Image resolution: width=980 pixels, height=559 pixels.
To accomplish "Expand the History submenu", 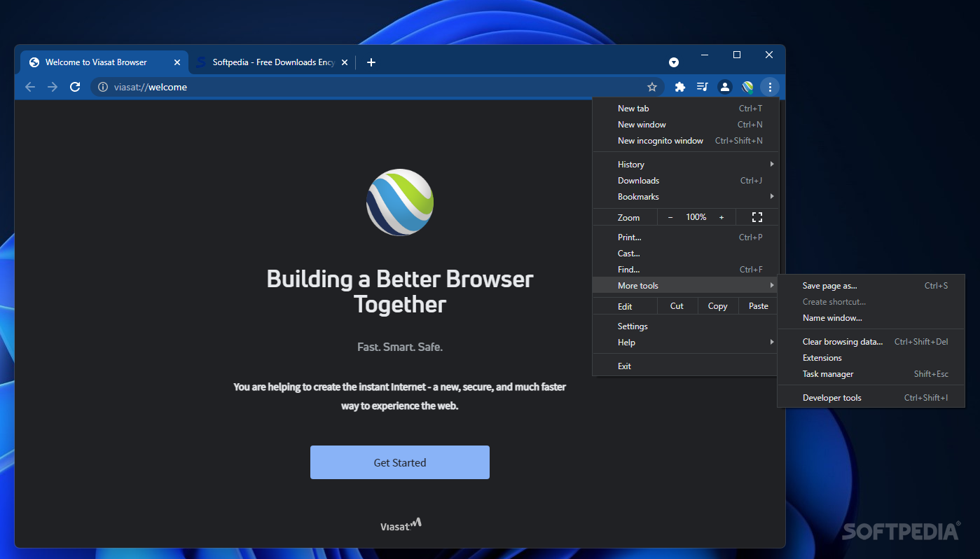I will (x=686, y=165).
